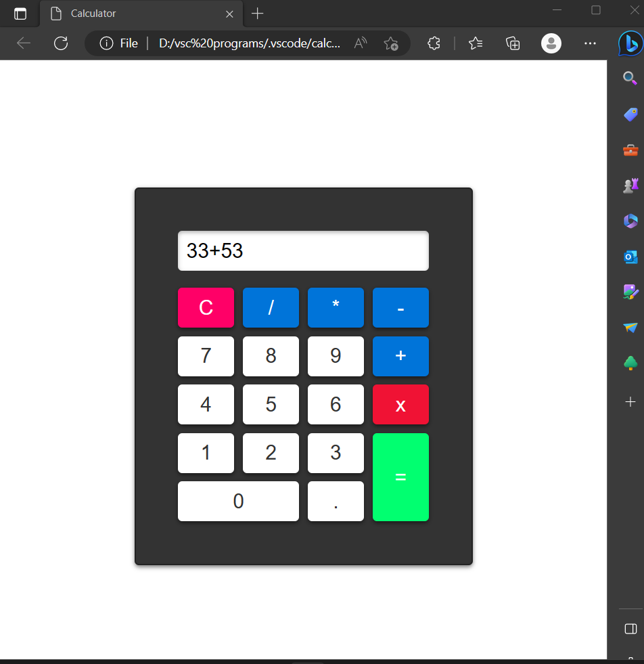Add this page to favorites star icon
Viewport: 644px width, 664px height.
click(x=390, y=43)
